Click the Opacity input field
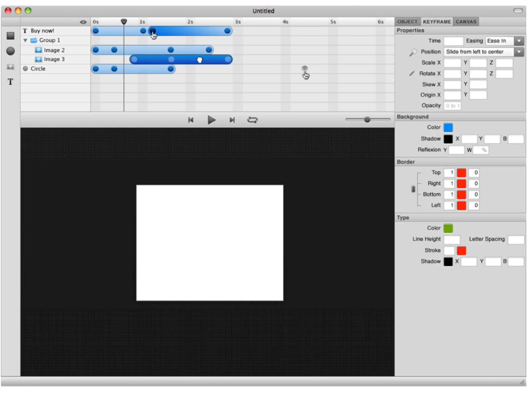This screenshot has width=532, height=399. click(x=452, y=106)
